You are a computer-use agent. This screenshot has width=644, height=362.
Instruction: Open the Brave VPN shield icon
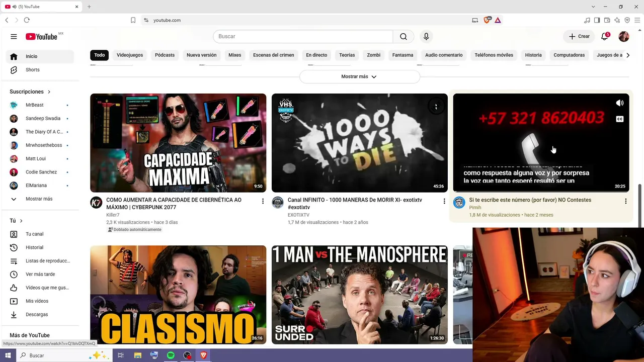click(x=627, y=20)
